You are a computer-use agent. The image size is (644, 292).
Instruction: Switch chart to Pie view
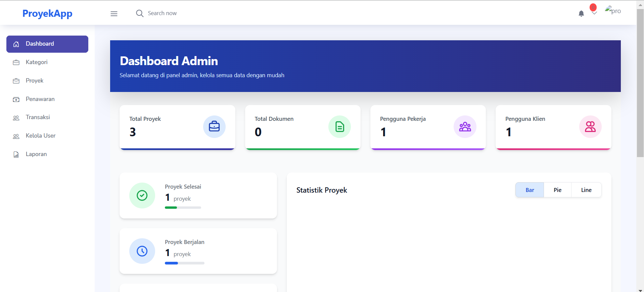click(x=557, y=190)
